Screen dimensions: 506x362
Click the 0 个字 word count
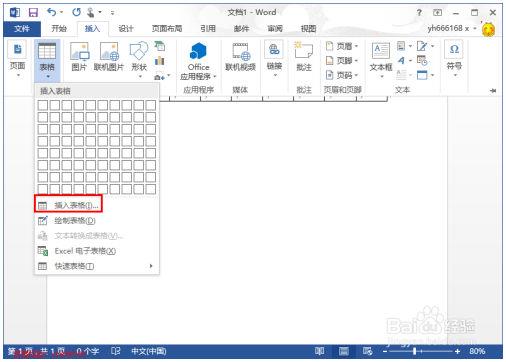[87, 351]
